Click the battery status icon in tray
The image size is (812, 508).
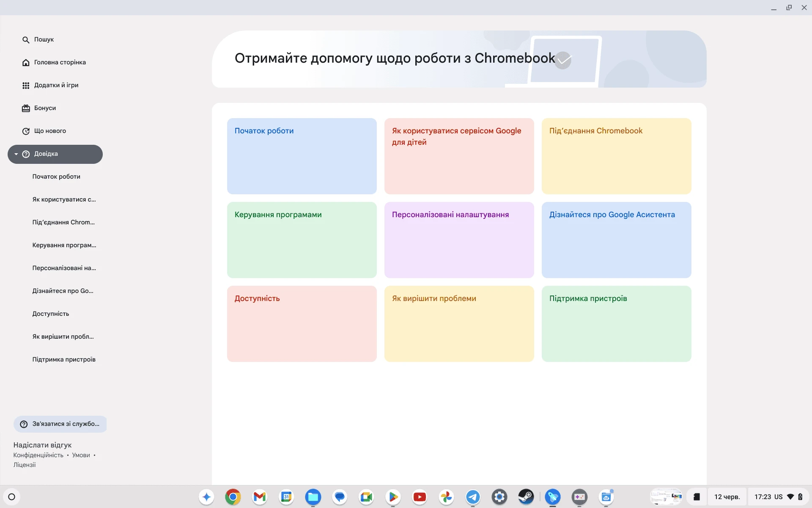800,497
